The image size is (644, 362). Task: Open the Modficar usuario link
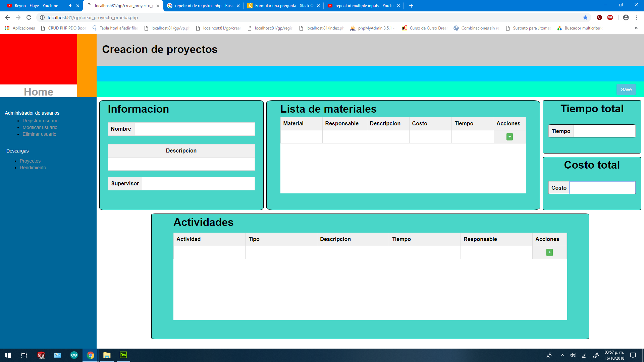click(x=40, y=127)
